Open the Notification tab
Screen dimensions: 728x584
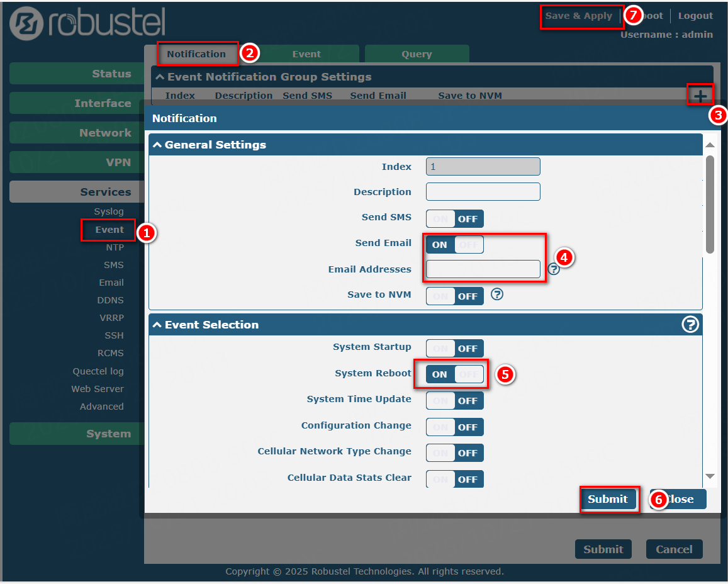[196, 54]
